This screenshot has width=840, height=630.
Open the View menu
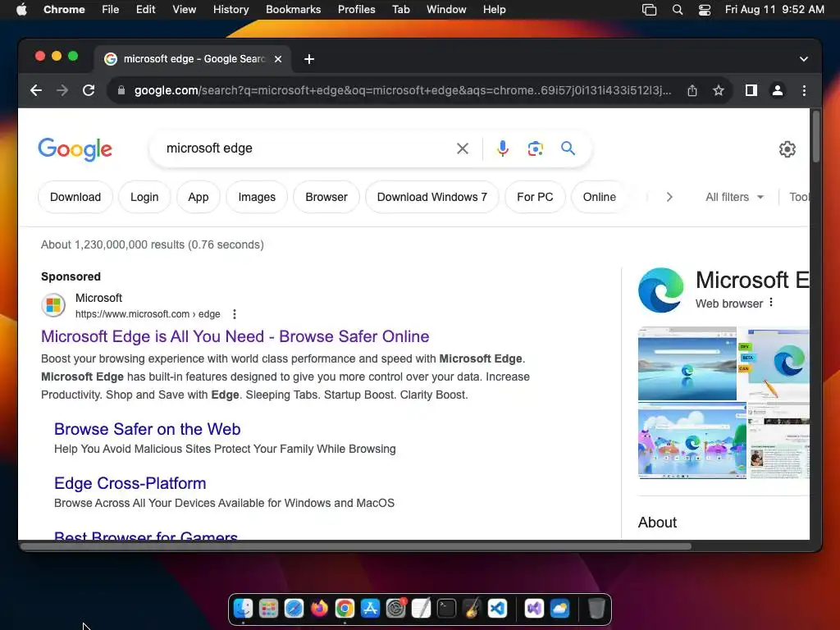[x=184, y=9]
